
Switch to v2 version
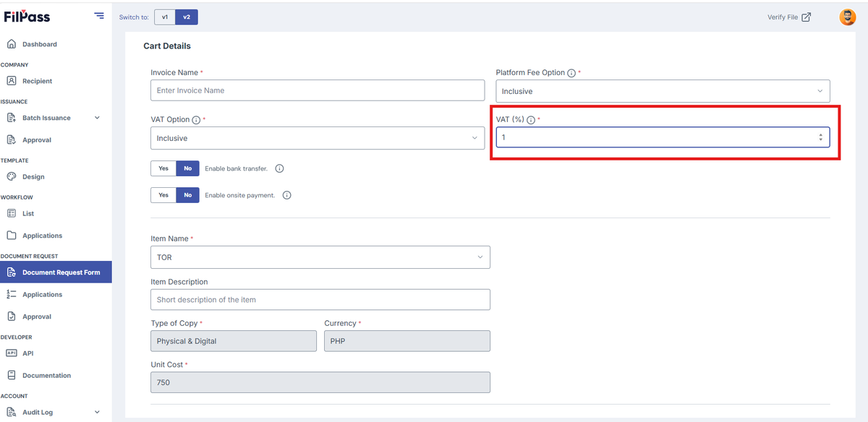[x=187, y=17]
